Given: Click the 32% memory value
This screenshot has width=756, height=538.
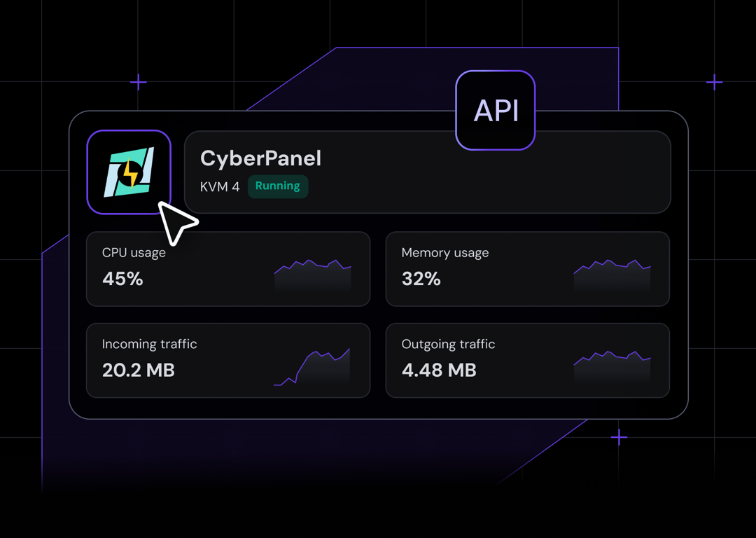Looking at the screenshot, I should (x=421, y=279).
